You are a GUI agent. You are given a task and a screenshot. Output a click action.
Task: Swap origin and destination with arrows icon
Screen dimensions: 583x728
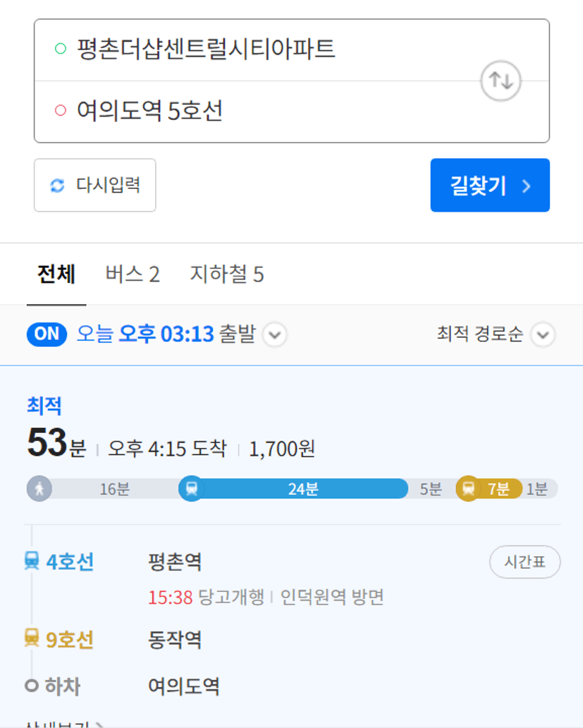click(501, 81)
